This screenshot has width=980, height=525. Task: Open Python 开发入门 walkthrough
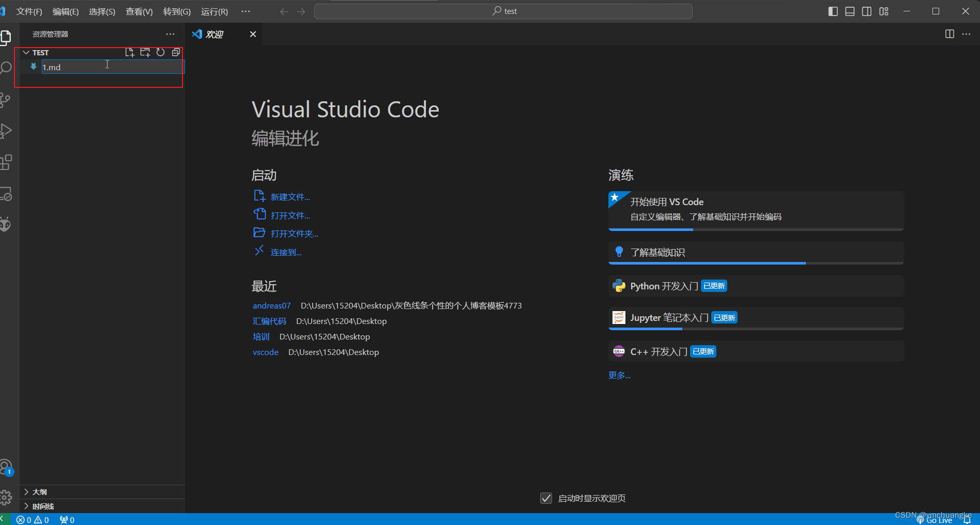tap(756, 286)
